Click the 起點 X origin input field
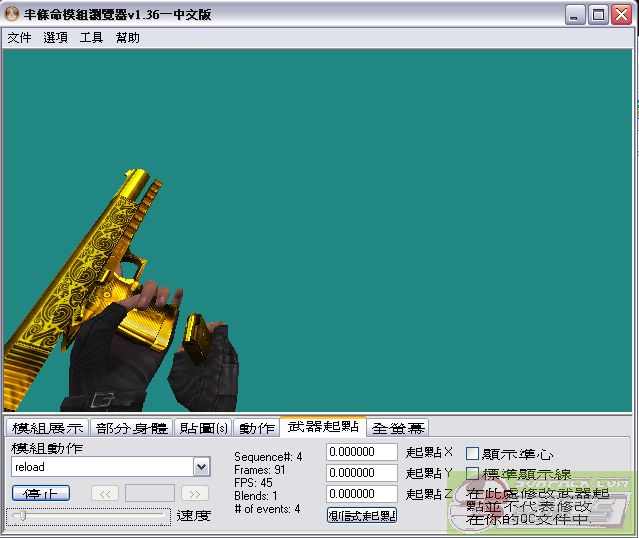 pos(361,452)
